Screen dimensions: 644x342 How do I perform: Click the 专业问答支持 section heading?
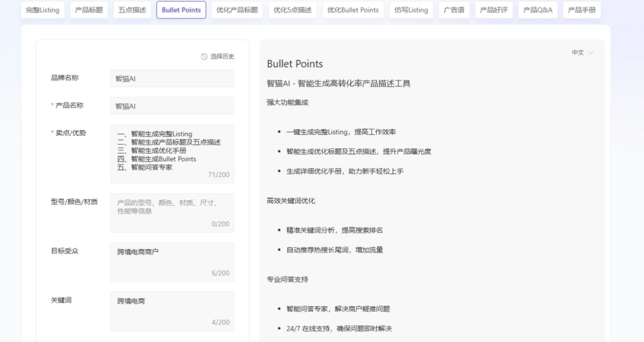pos(287,279)
